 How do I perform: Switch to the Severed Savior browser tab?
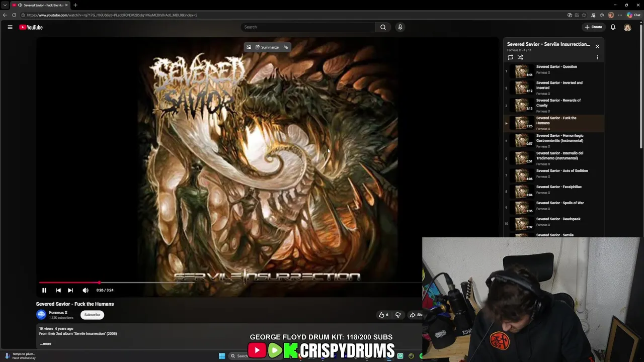pyautogui.click(x=40, y=5)
